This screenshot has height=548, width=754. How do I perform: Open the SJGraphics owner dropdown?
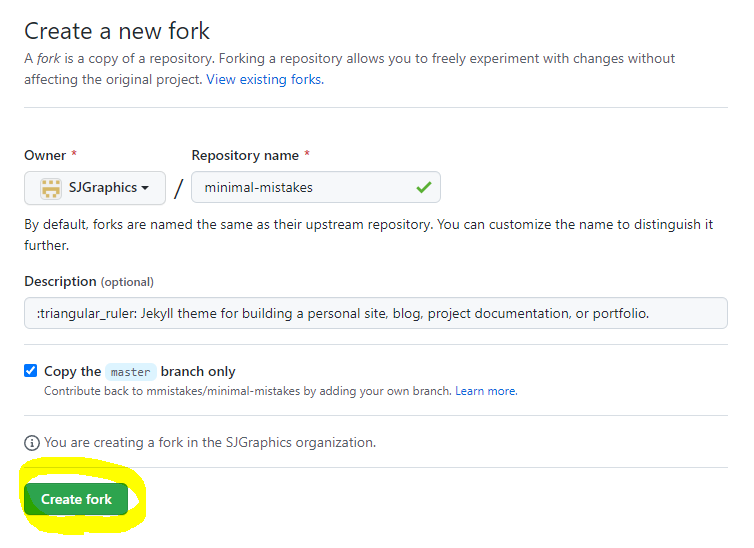pos(95,187)
